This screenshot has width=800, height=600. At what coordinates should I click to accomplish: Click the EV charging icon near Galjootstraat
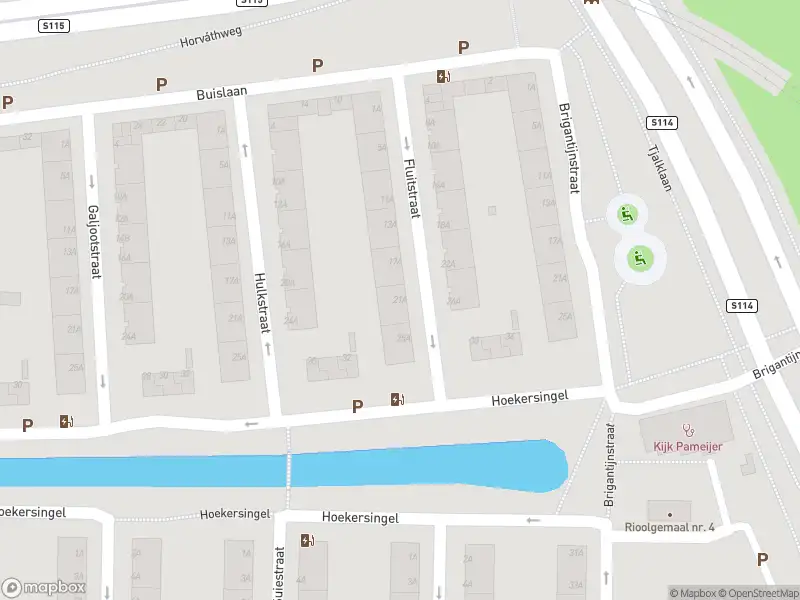coord(66,421)
